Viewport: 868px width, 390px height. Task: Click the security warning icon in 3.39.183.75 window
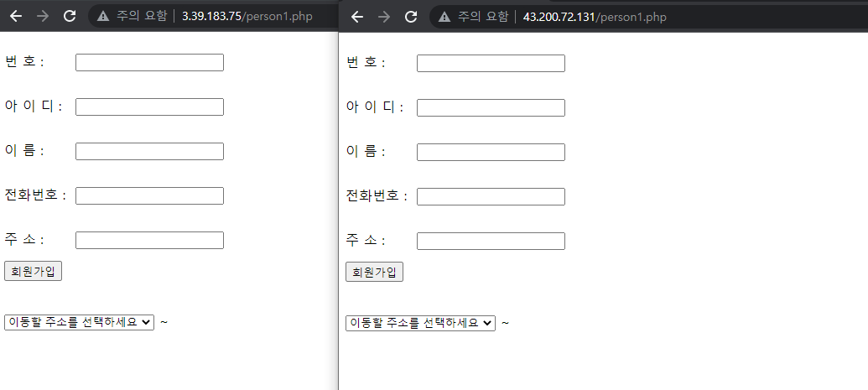[103, 16]
